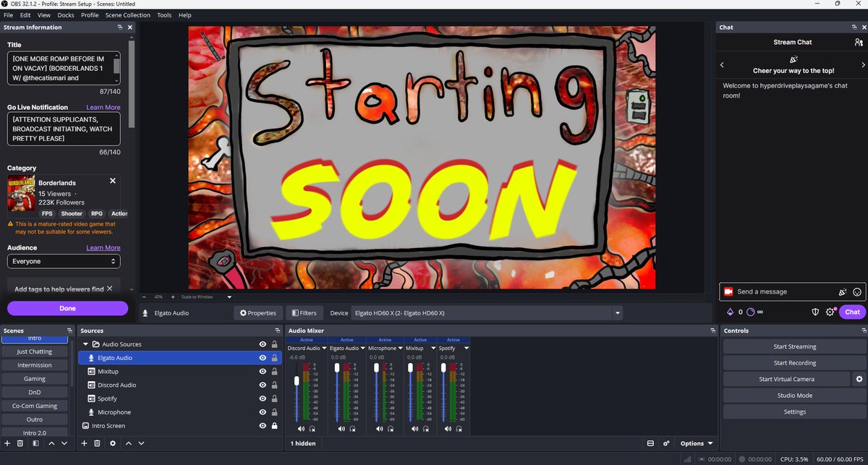Follow Learn More link beside Go Live Notification
The width and height of the screenshot is (868, 465).
(103, 107)
